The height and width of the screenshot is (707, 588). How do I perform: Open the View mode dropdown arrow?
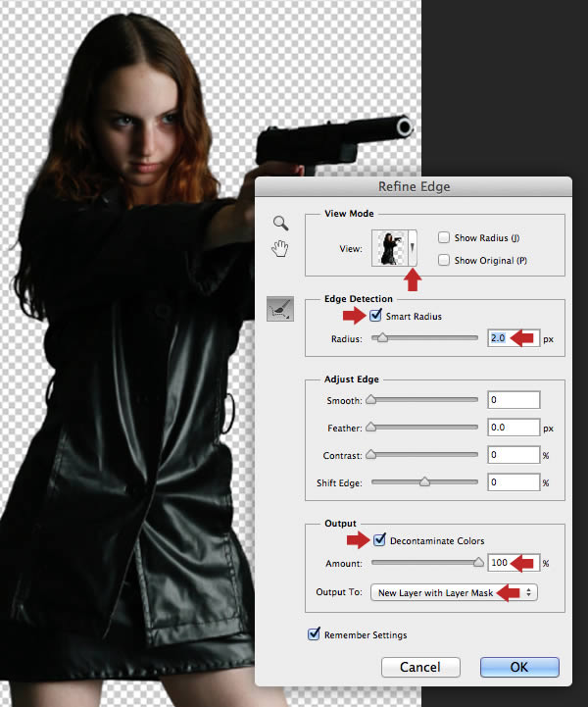[412, 248]
